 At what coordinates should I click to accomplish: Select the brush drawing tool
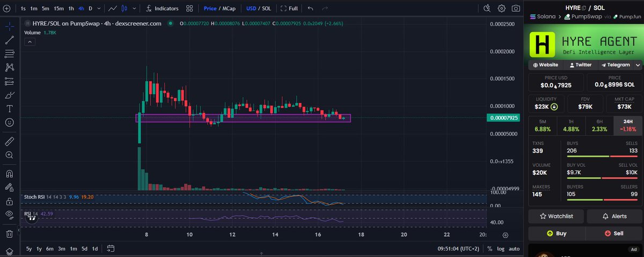coord(9,95)
